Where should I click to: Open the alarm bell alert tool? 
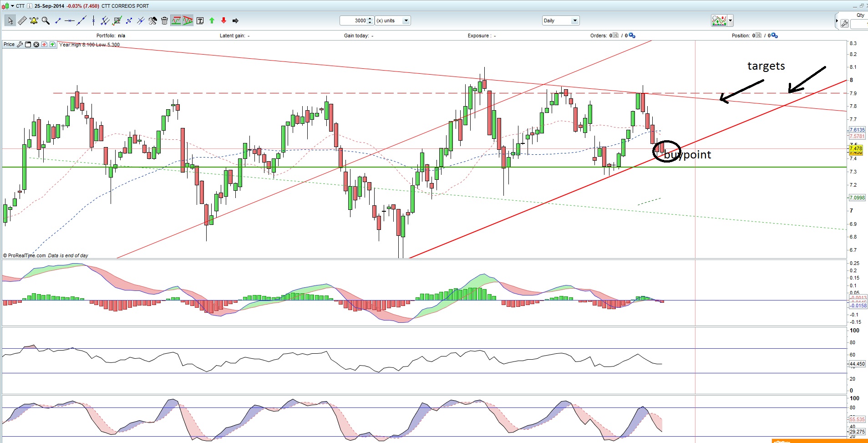click(34, 20)
